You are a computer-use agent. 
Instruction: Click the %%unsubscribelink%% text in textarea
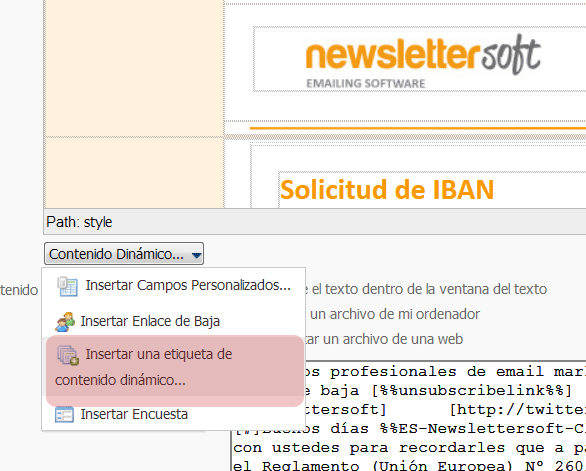tap(472, 391)
